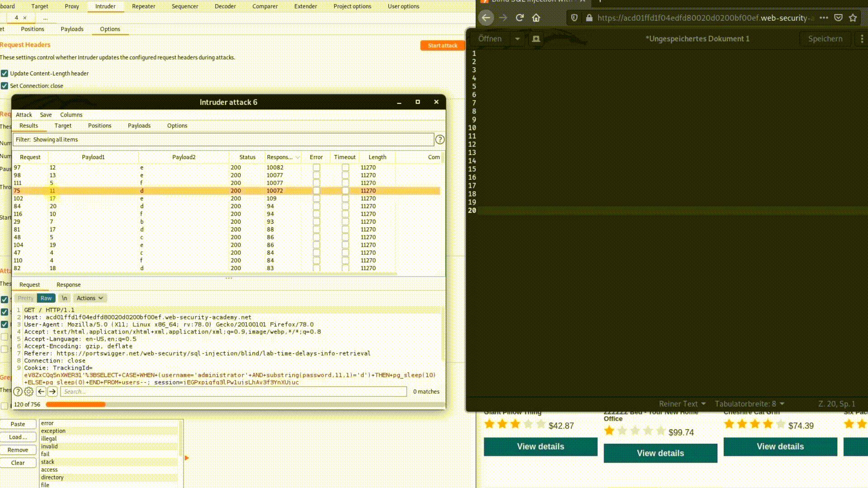Click the Raw view button
The image size is (868, 488).
pyautogui.click(x=46, y=298)
